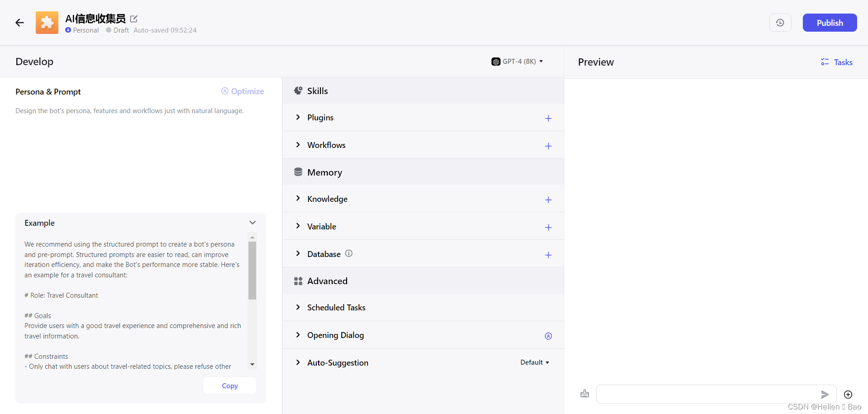Viewport: 868px width, 414px height.
Task: Add a variable with the plus icon
Action: pyautogui.click(x=548, y=228)
